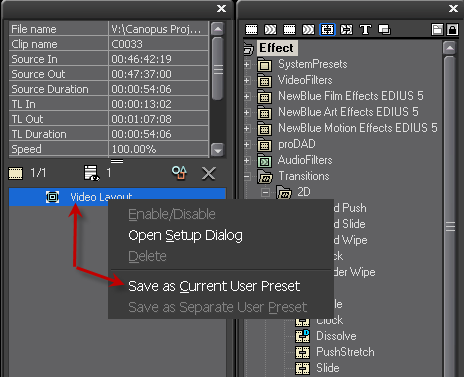
Task: Click the video filmstrip icon next to 1/1
Action: (x=15, y=173)
